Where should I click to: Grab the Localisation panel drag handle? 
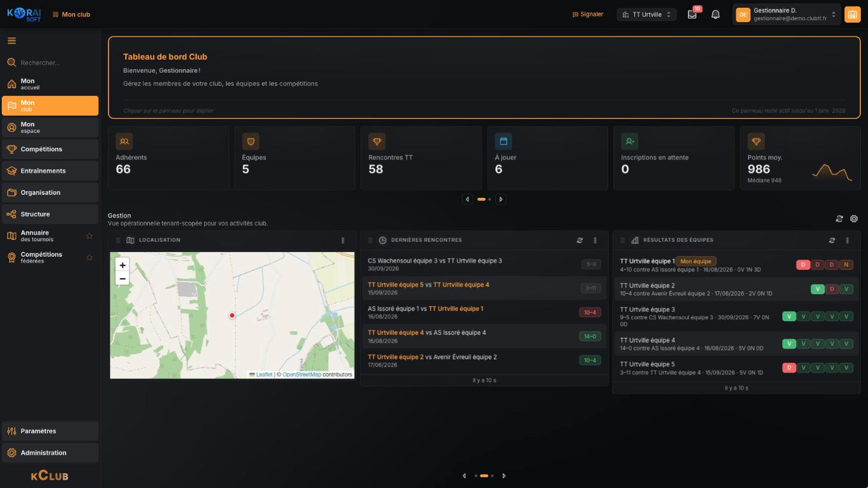(118, 240)
